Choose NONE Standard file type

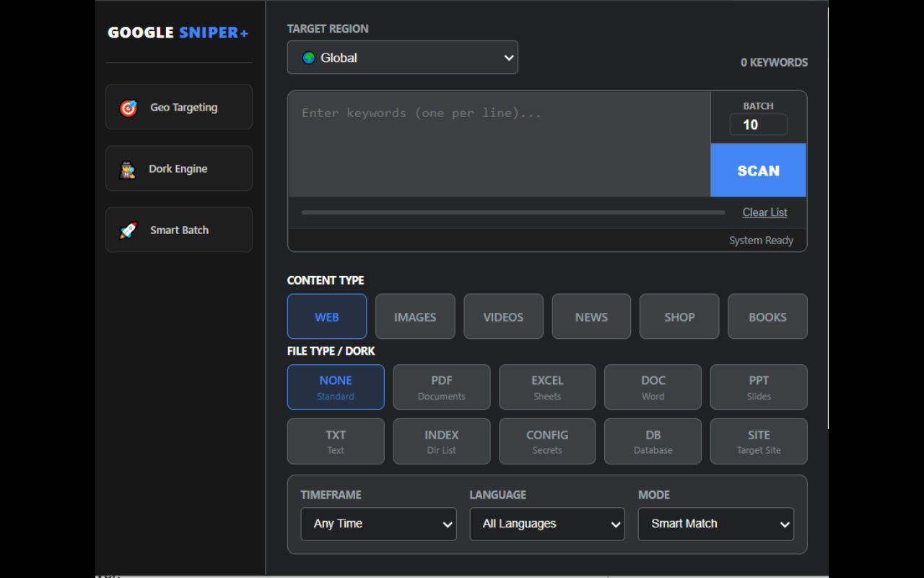336,387
